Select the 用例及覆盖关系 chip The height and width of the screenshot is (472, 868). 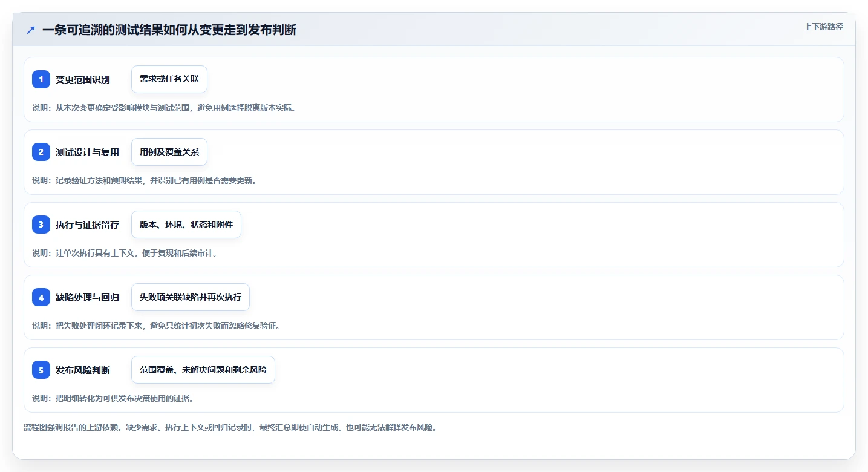click(x=169, y=152)
